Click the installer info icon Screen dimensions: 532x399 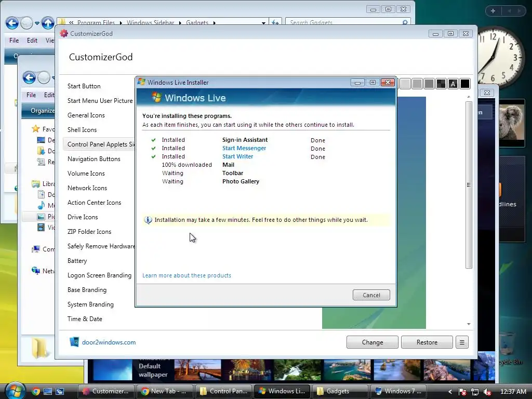coord(148,220)
